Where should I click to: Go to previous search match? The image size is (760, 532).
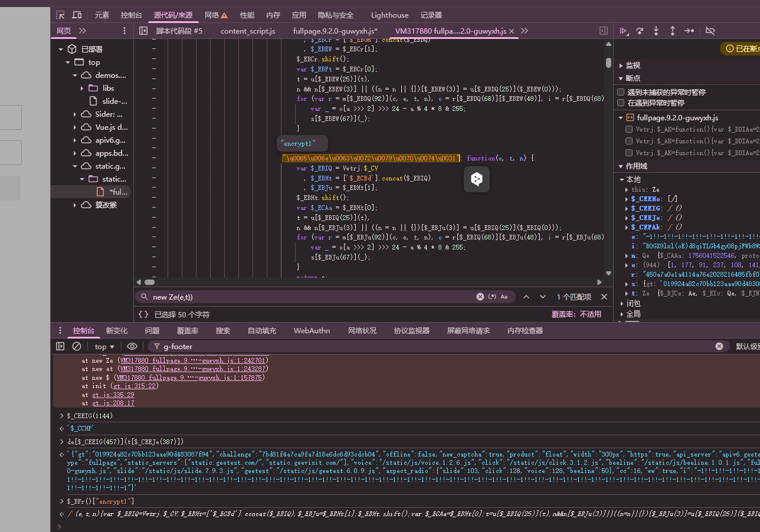[x=526, y=297]
